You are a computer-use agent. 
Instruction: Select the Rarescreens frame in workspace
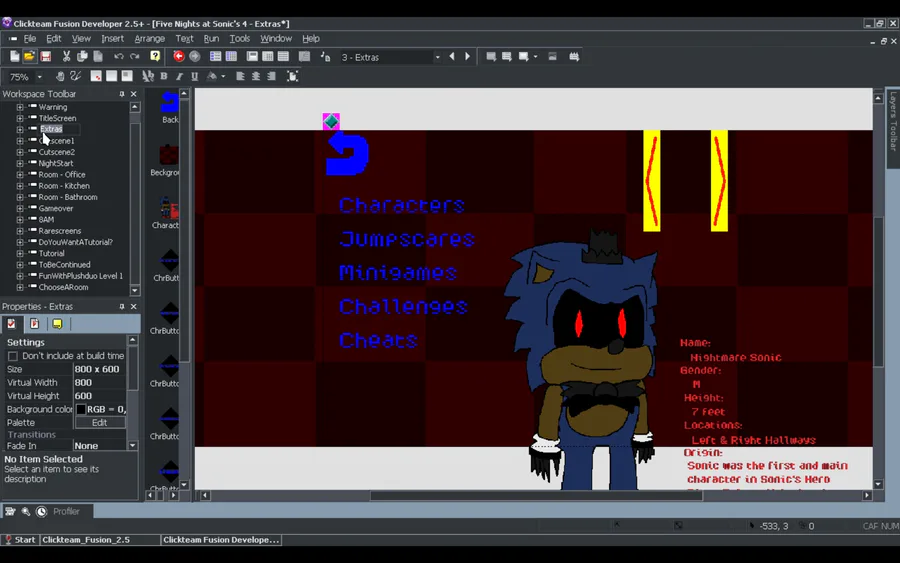(60, 231)
